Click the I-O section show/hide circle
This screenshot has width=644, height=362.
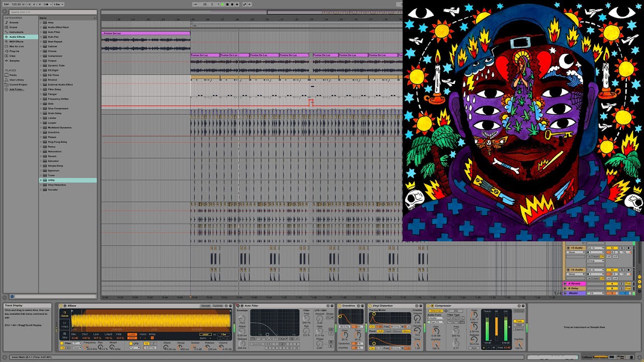(x=639, y=277)
